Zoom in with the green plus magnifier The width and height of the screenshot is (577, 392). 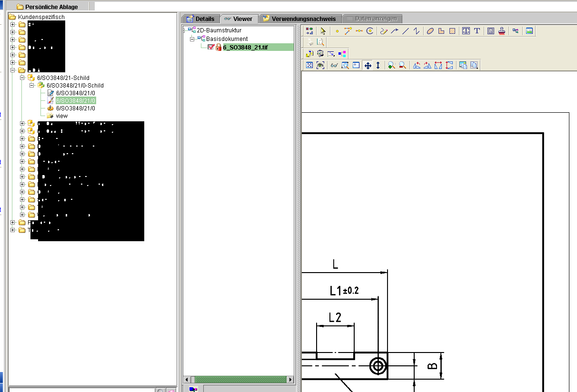coord(391,65)
